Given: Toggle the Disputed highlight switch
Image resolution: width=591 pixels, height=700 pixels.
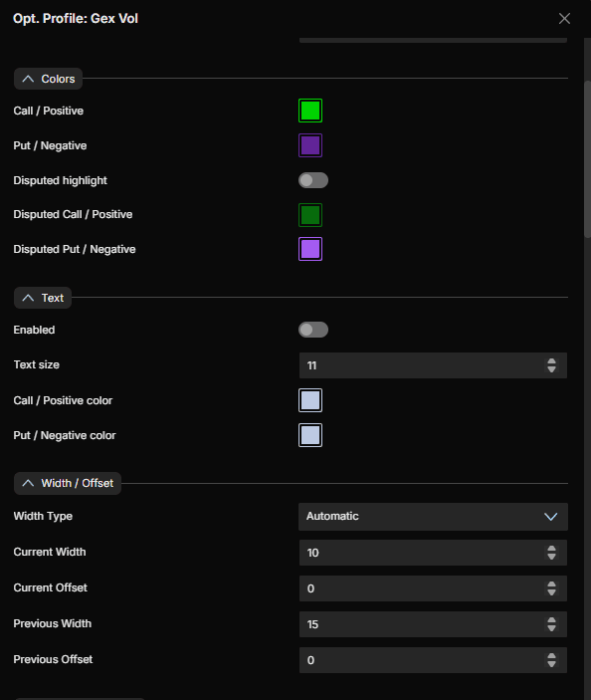Looking at the screenshot, I should (x=313, y=180).
